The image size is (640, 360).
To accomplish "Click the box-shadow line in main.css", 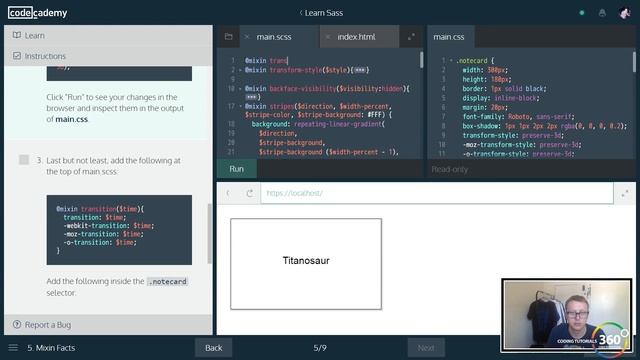I will (544, 126).
